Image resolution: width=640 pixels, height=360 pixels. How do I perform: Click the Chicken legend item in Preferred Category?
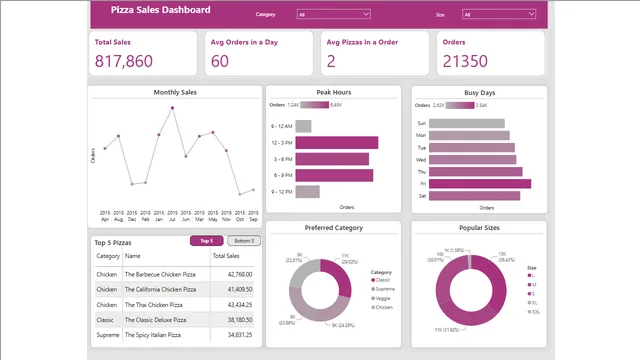pos(382,307)
